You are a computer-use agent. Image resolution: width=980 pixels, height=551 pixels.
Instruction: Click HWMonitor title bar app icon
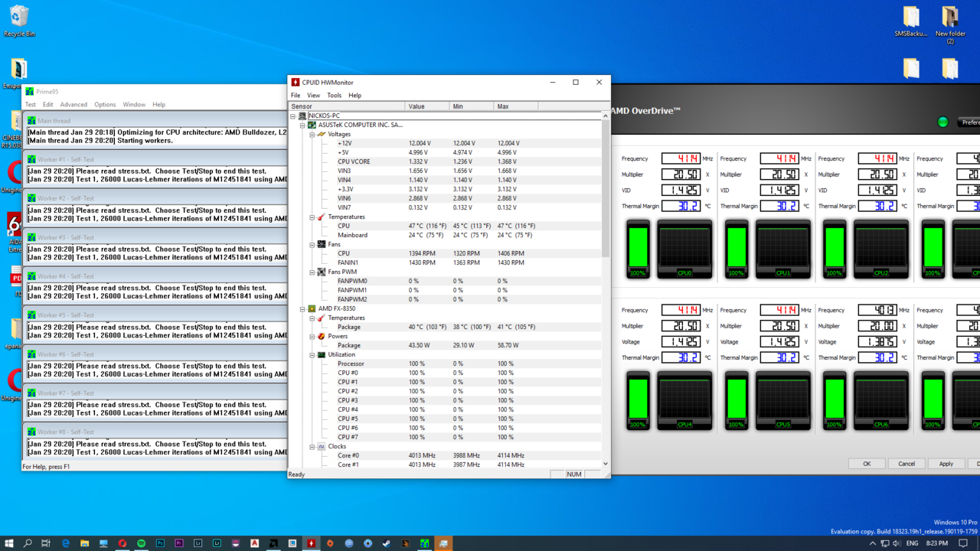click(296, 82)
